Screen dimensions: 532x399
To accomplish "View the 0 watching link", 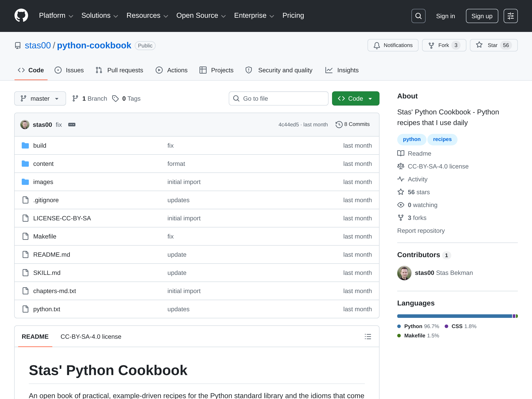I will pos(418,205).
